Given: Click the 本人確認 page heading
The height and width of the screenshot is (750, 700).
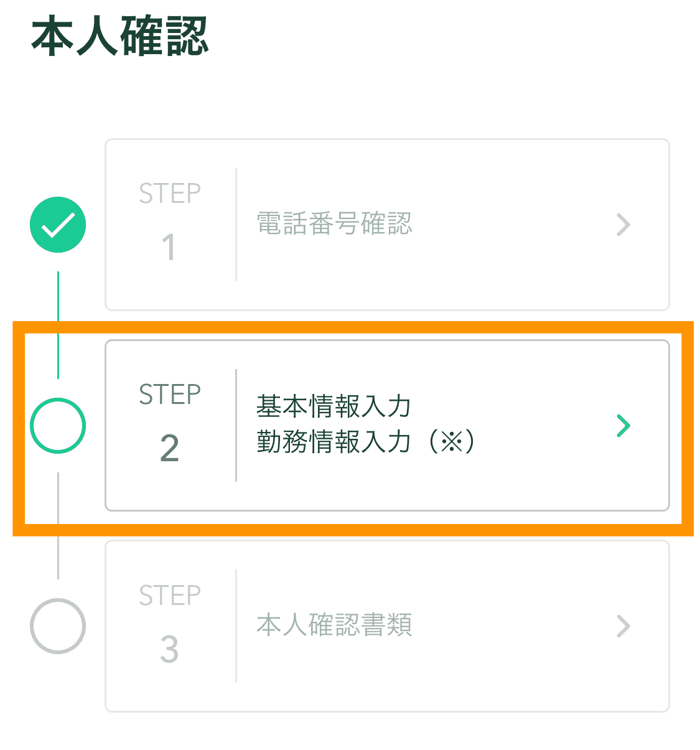Looking at the screenshot, I should click(x=119, y=37).
